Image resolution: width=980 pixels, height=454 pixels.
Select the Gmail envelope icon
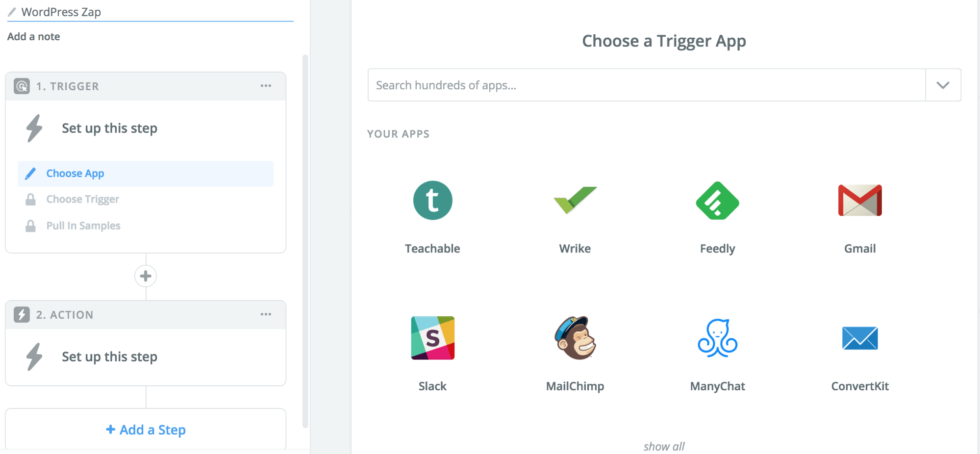tap(860, 201)
